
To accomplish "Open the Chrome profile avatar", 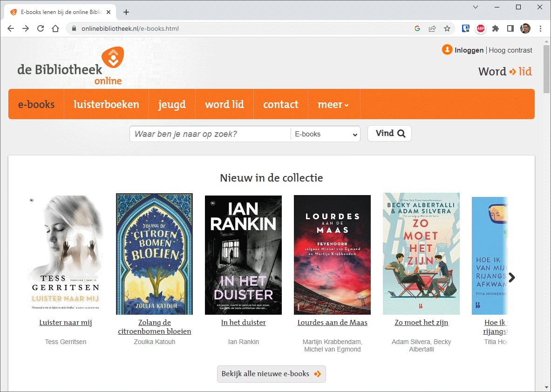I will point(525,28).
